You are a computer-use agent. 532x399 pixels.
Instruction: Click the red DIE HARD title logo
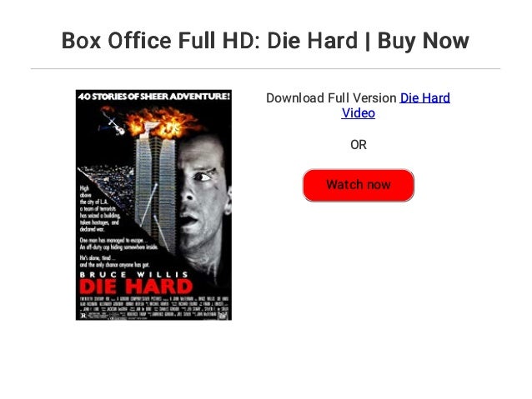(137, 287)
